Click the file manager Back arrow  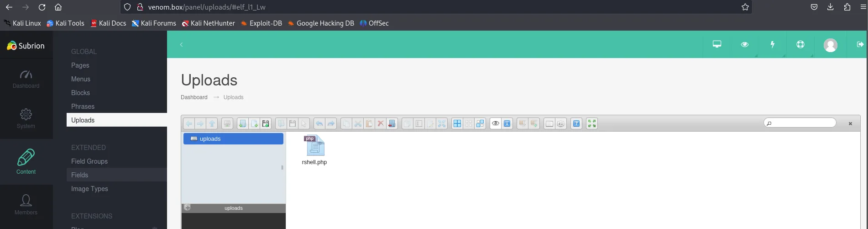[189, 123]
